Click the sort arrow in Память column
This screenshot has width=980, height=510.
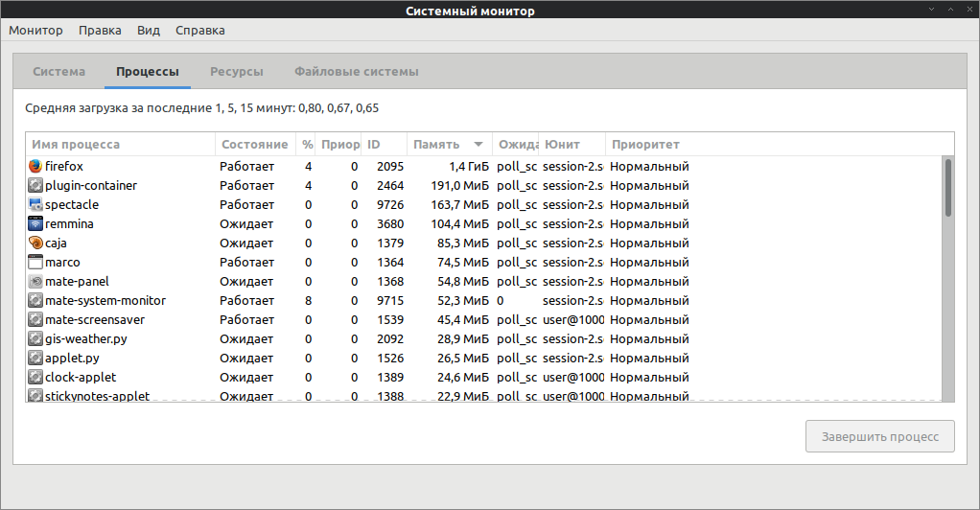coord(478,145)
